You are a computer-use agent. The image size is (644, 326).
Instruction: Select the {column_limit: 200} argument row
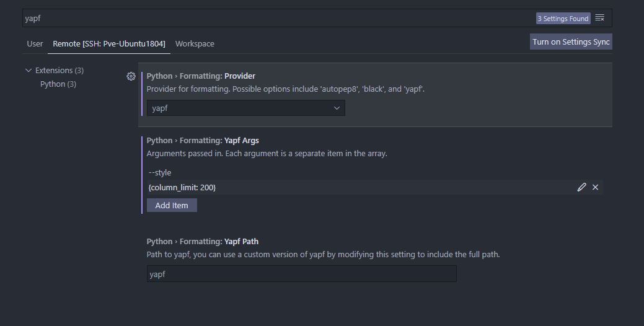(x=182, y=187)
